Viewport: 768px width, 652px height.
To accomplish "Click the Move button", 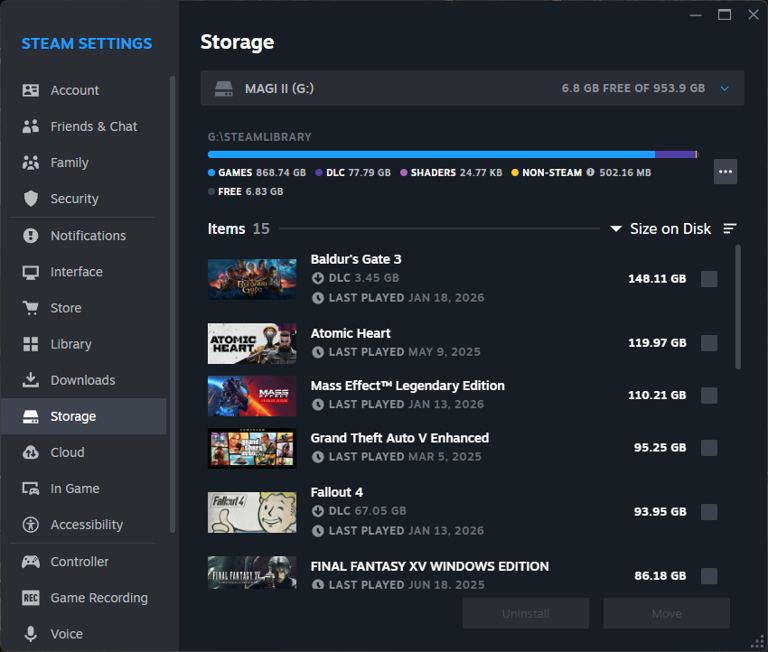I will click(667, 613).
